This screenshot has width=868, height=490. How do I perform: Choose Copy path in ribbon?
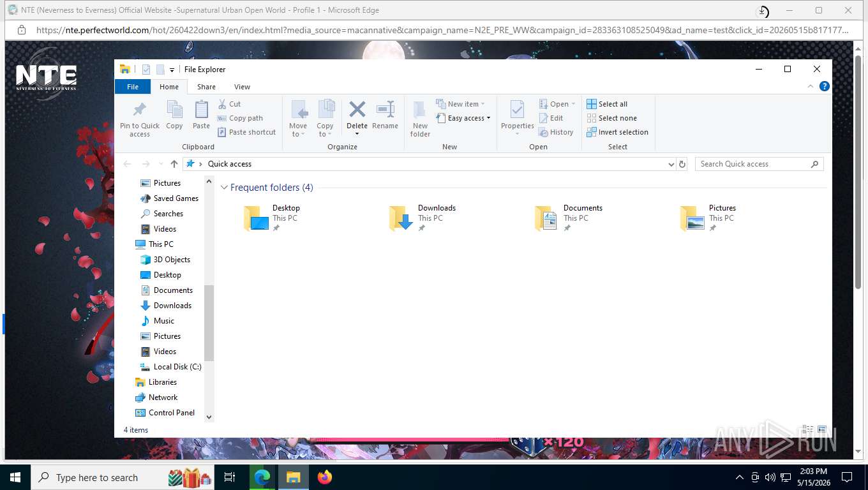click(x=240, y=118)
